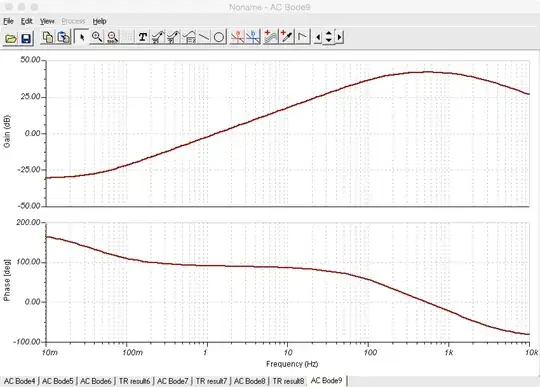Click the 50.00 gain axis value
Screen dimensions: 540x387
(30, 60)
